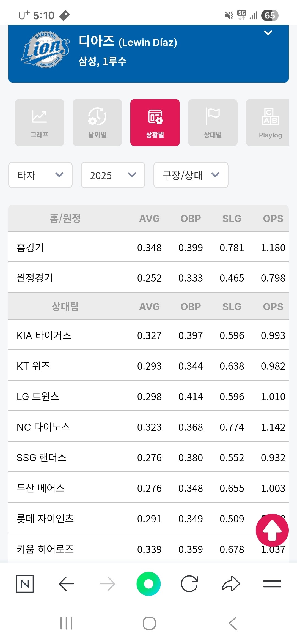Open the Playlog view
Image resolution: width=297 pixels, height=644 pixels.
(268, 122)
